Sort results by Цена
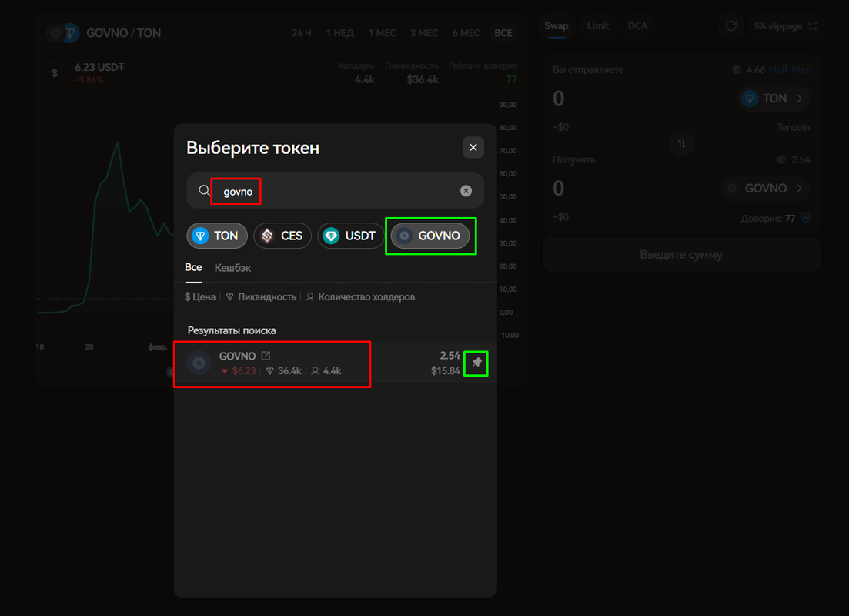The image size is (849, 616). tap(200, 297)
